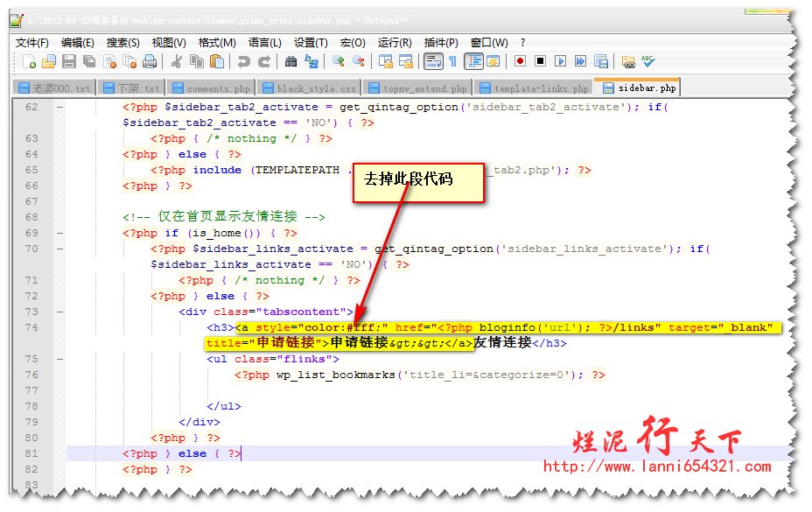Save the current file using the floppy icon
Image resolution: width=812 pixels, height=512 pixels.
click(x=69, y=61)
